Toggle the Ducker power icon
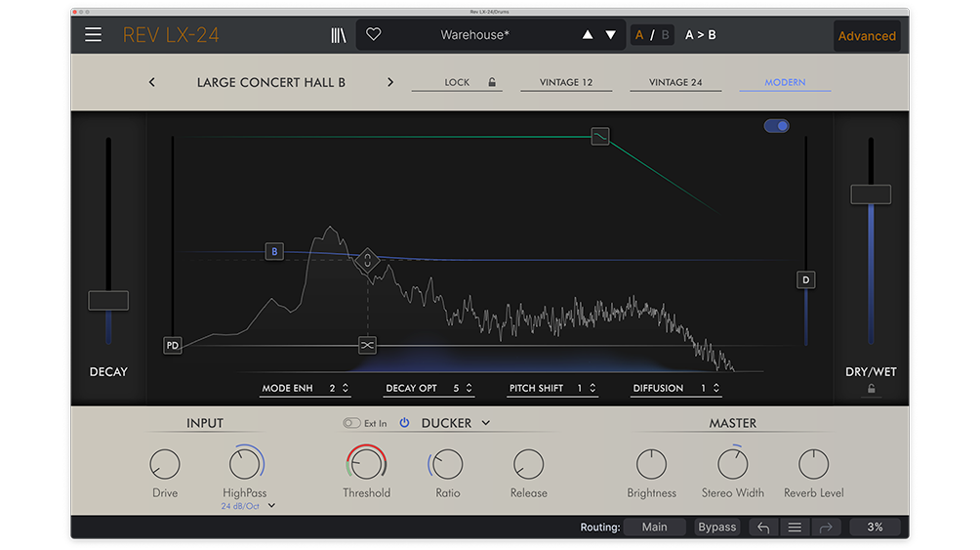The height and width of the screenshot is (550, 980). pos(404,423)
